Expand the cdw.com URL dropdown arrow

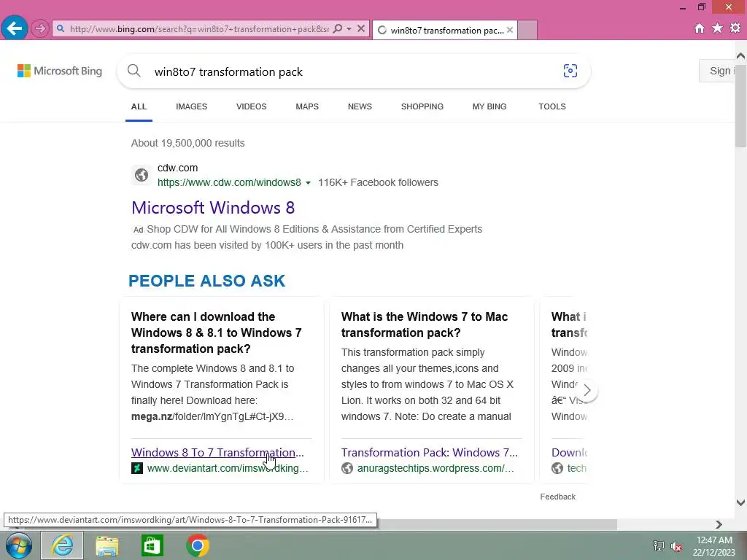pos(308,183)
